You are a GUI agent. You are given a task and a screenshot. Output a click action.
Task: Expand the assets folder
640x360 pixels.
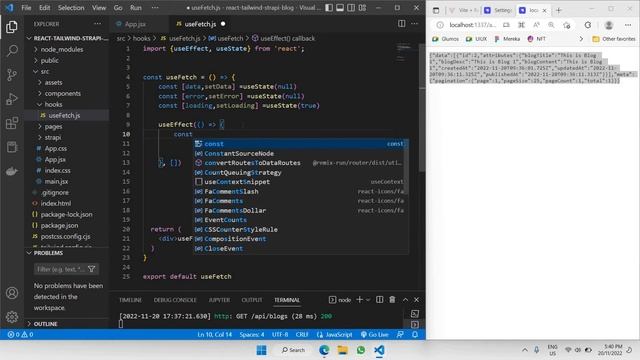[53, 82]
